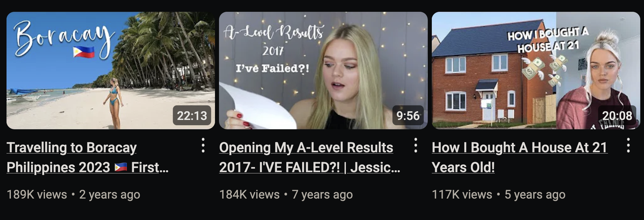
Task: Click the 9:56 duration badge
Action: coord(408,116)
